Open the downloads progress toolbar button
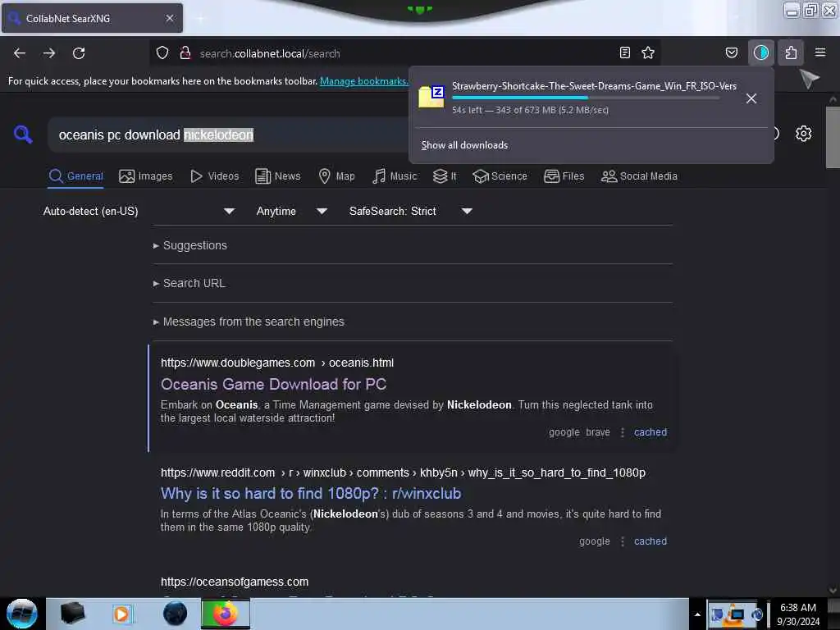The width and height of the screenshot is (840, 630). click(x=761, y=52)
